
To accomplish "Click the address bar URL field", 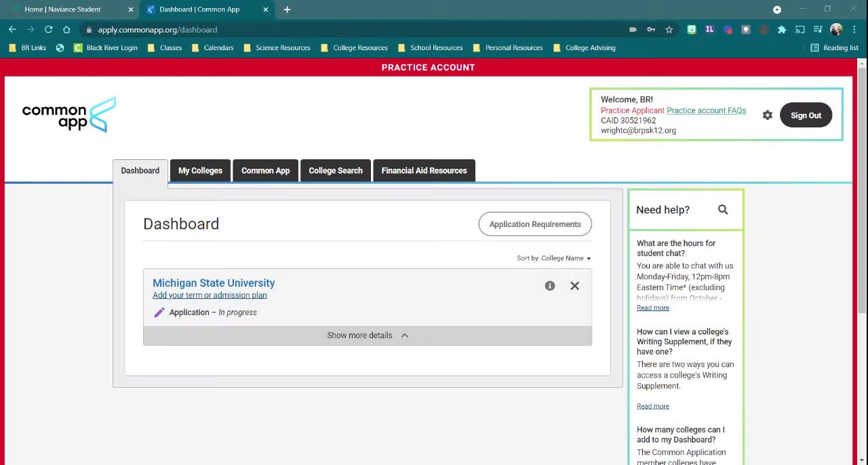I will coord(353,30).
